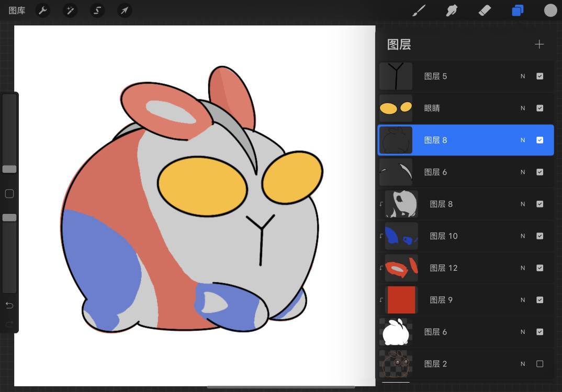Open the color picker circle

click(550, 10)
